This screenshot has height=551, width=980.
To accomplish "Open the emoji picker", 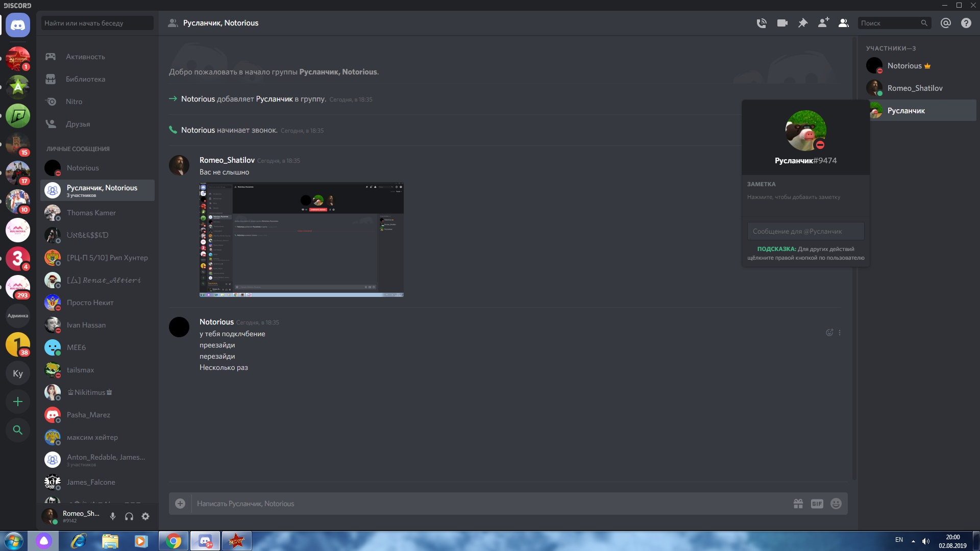I will coord(836,504).
